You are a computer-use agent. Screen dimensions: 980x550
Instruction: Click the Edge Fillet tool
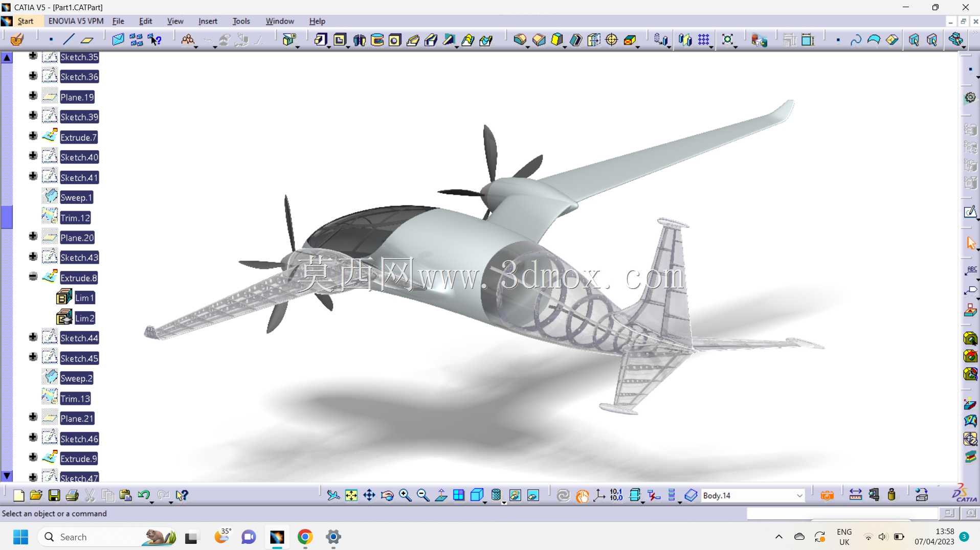pyautogui.click(x=520, y=39)
